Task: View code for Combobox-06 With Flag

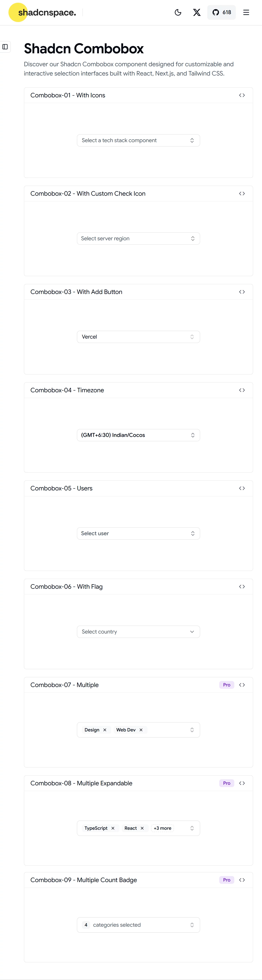Action: pyautogui.click(x=242, y=587)
